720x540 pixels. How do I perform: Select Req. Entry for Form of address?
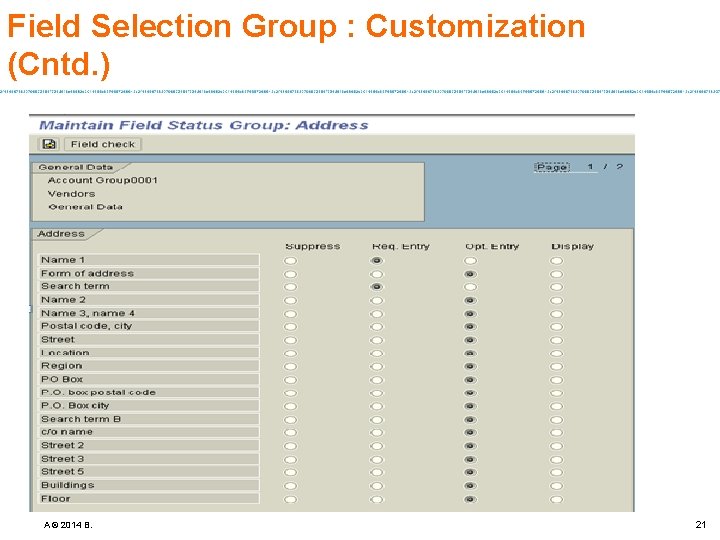tap(376, 274)
